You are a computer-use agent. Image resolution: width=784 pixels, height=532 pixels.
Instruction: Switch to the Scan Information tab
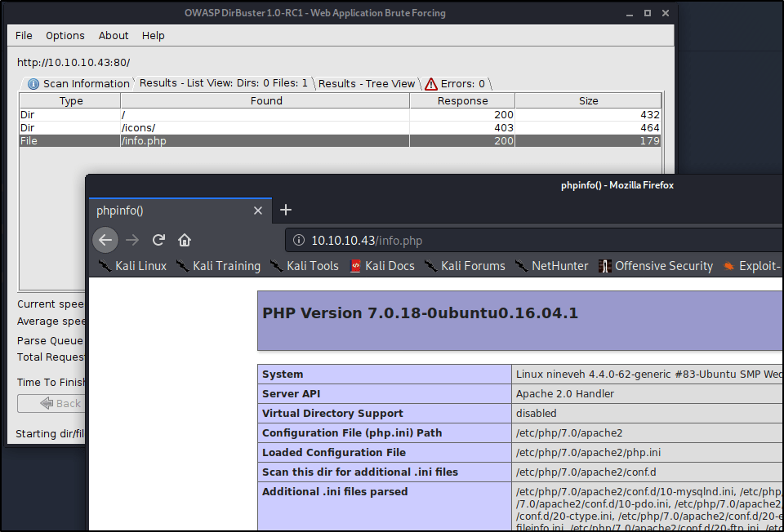78,83
